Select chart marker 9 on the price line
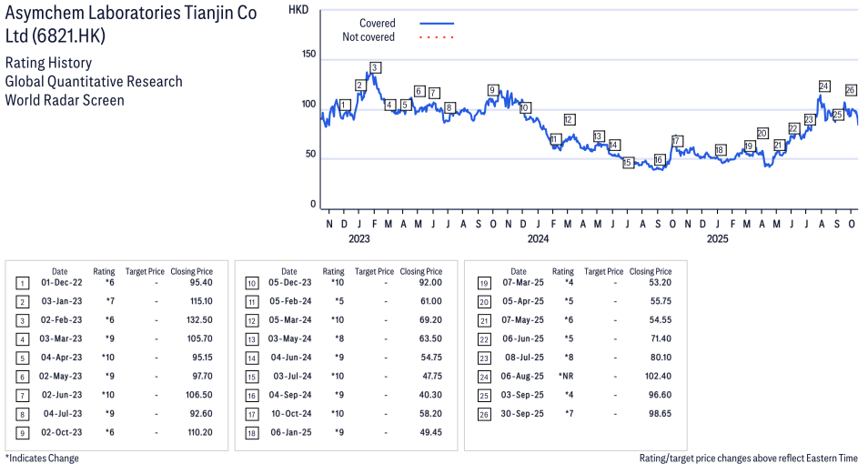 [x=492, y=90]
